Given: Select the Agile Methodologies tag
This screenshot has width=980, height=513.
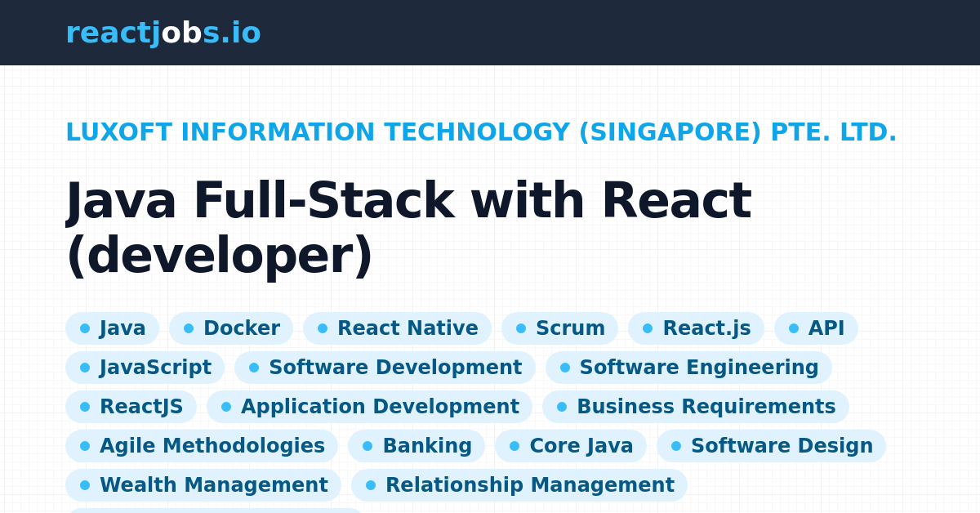Looking at the screenshot, I should point(202,446).
